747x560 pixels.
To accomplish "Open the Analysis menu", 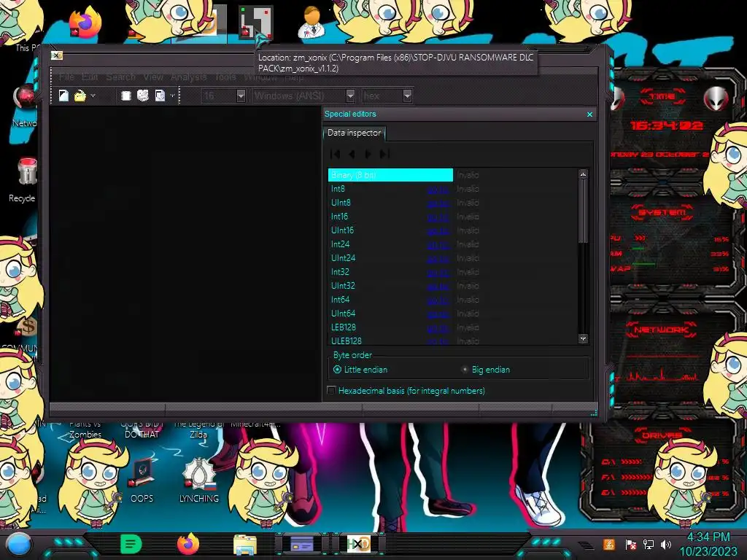I will (x=189, y=77).
